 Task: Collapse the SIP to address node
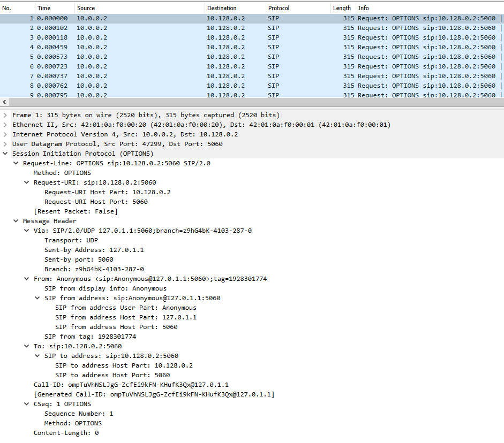pos(37,356)
